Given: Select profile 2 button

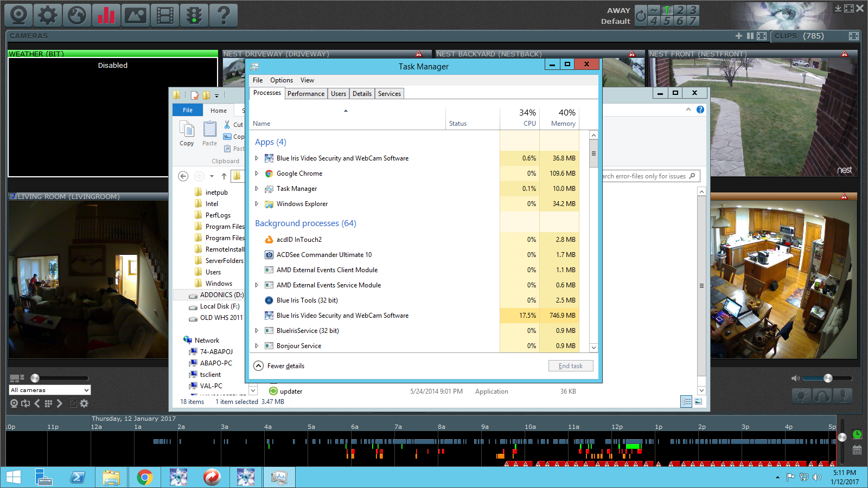Looking at the screenshot, I should coord(680,10).
